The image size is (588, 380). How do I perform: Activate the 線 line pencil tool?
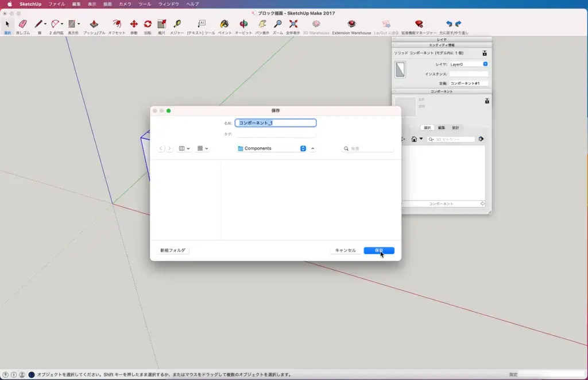(38, 24)
